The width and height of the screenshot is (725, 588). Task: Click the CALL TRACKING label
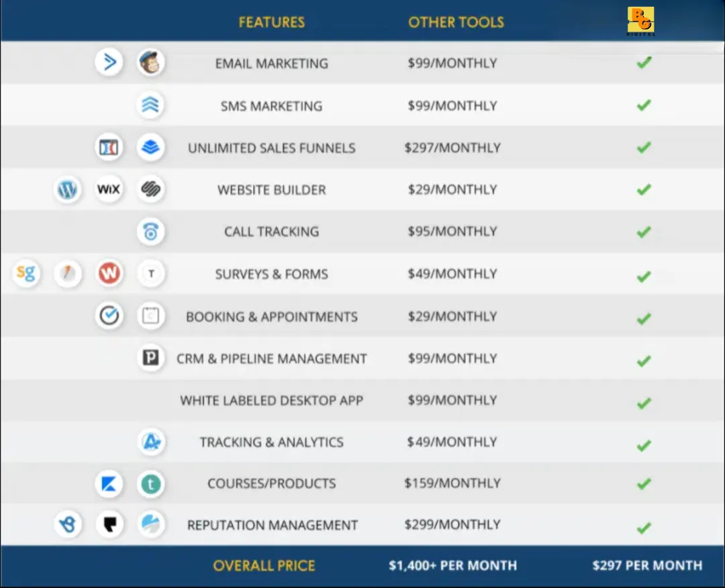(272, 231)
